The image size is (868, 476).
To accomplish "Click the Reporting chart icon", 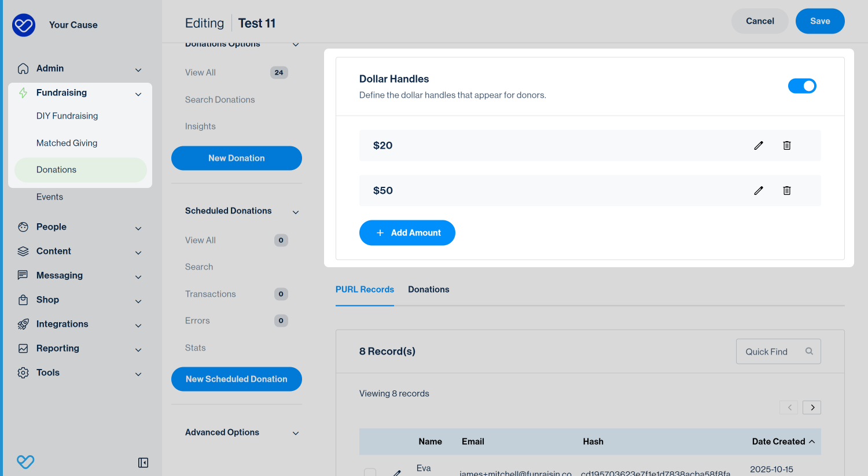I will coord(23,348).
